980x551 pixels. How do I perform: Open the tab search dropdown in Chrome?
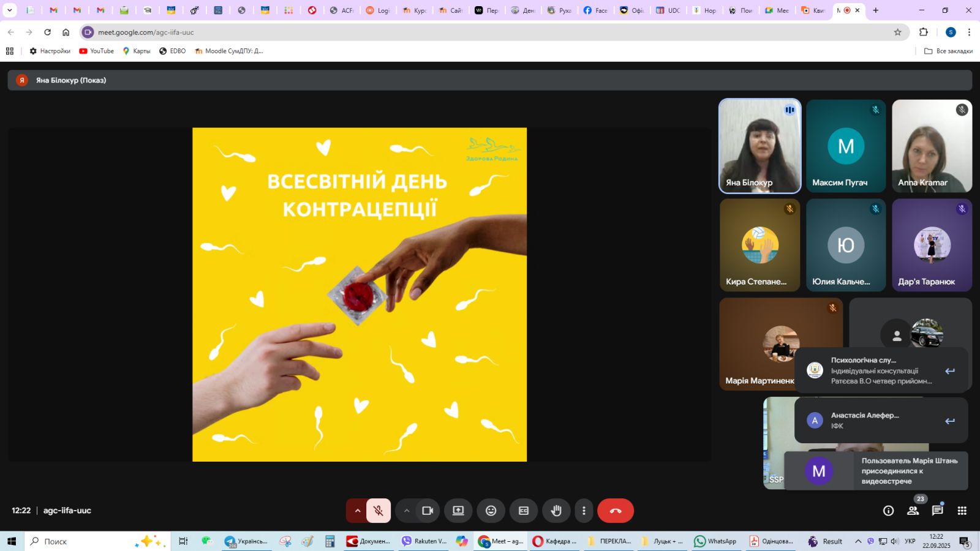pyautogui.click(x=10, y=10)
